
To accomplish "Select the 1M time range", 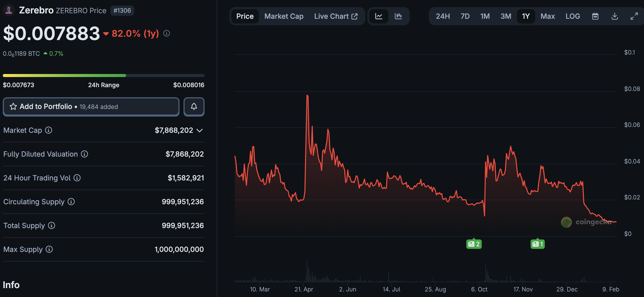I will click(485, 16).
